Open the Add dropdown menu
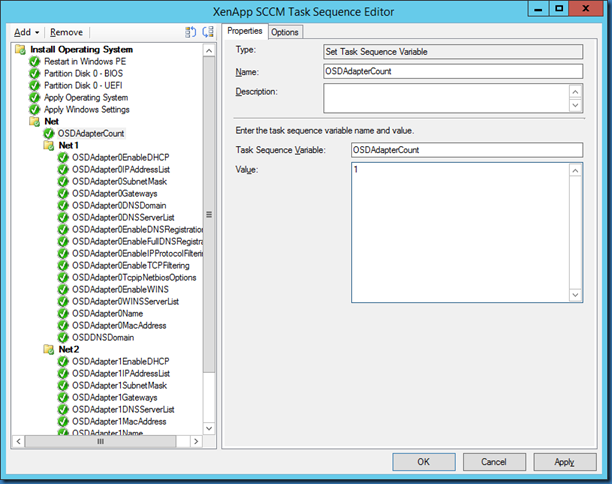Image resolution: width=612 pixels, height=484 pixels. (27, 32)
